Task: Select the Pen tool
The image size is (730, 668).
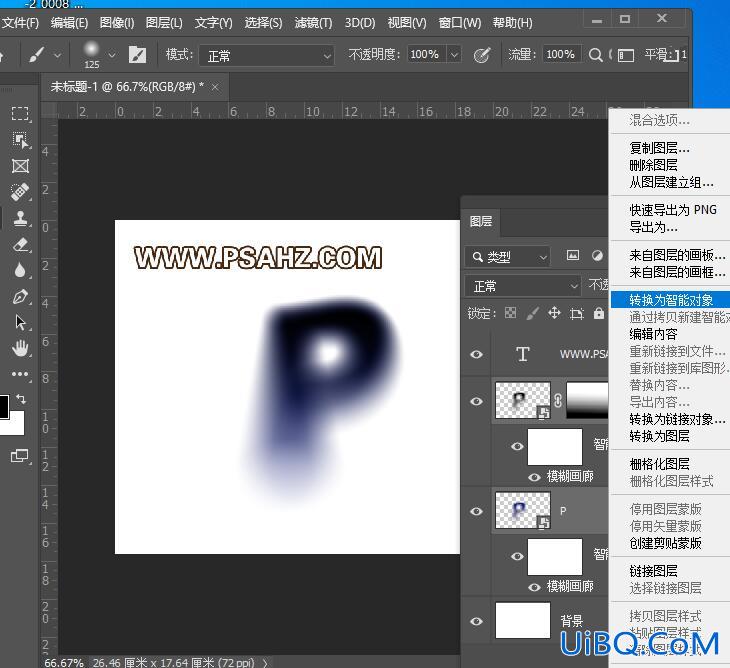Action: tap(20, 297)
